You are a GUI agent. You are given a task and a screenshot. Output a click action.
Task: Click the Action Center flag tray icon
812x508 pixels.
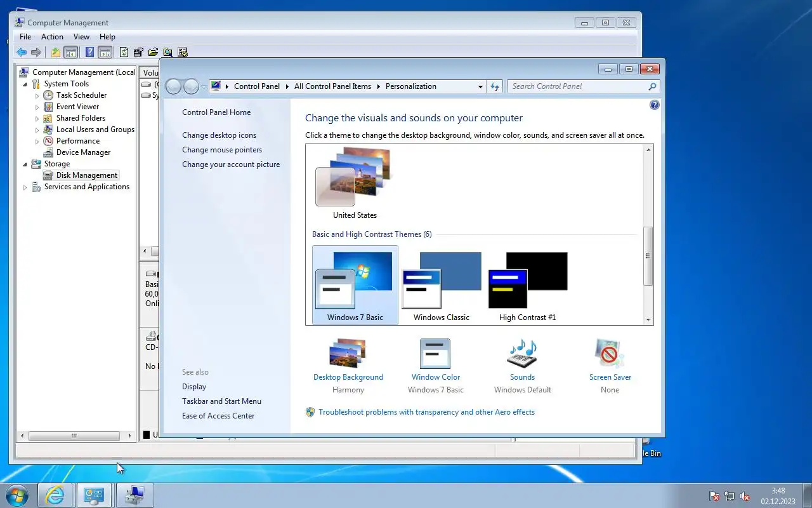[714, 496]
